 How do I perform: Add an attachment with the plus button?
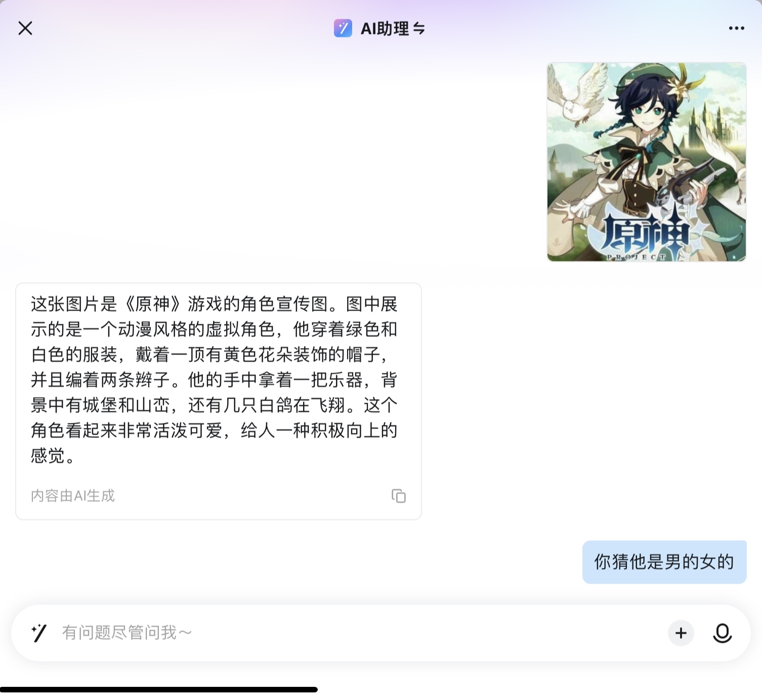[x=681, y=633]
